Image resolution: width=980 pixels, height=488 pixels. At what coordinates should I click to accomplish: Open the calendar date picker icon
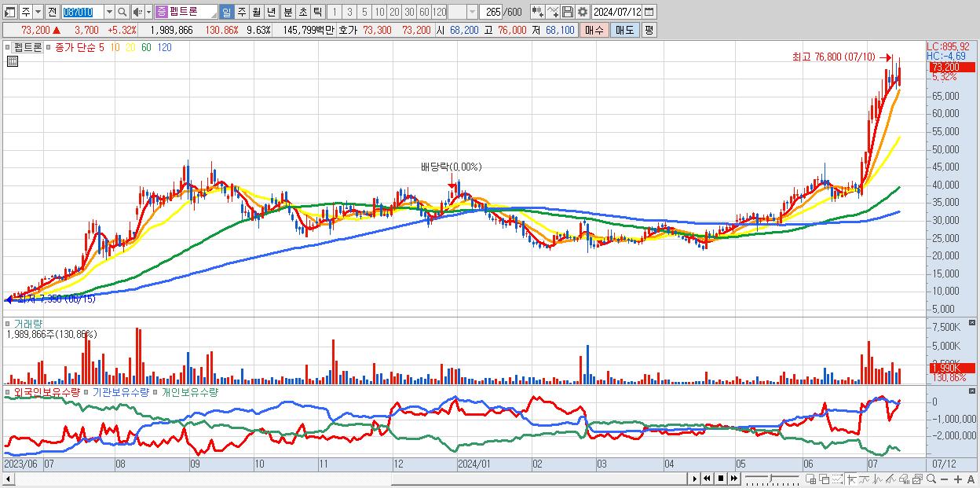pyautogui.click(x=649, y=12)
